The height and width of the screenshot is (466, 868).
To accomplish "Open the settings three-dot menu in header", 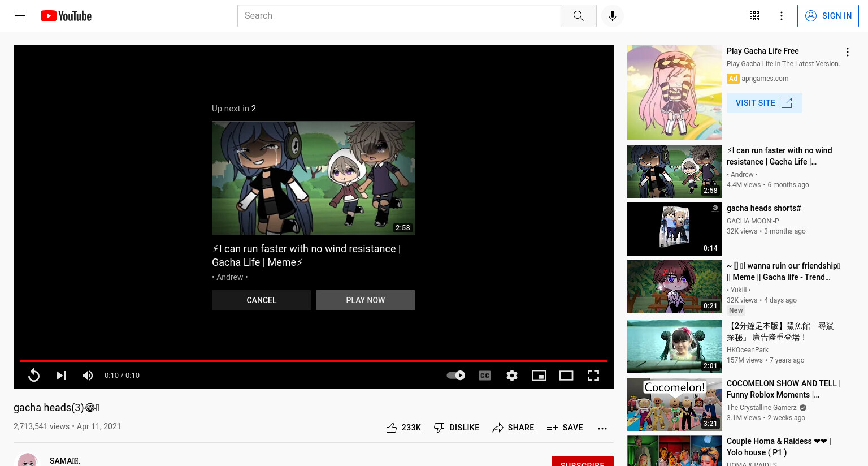I will pyautogui.click(x=782, y=16).
